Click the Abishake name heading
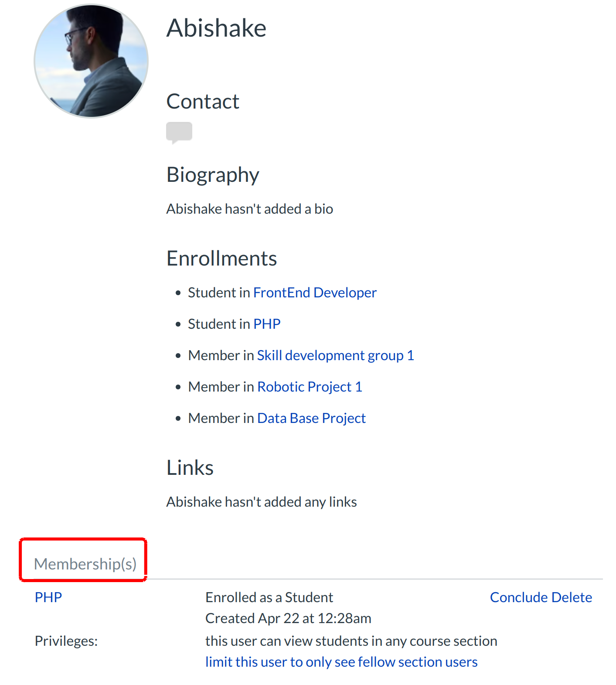Viewport: 616px width, 685px height. (x=216, y=28)
